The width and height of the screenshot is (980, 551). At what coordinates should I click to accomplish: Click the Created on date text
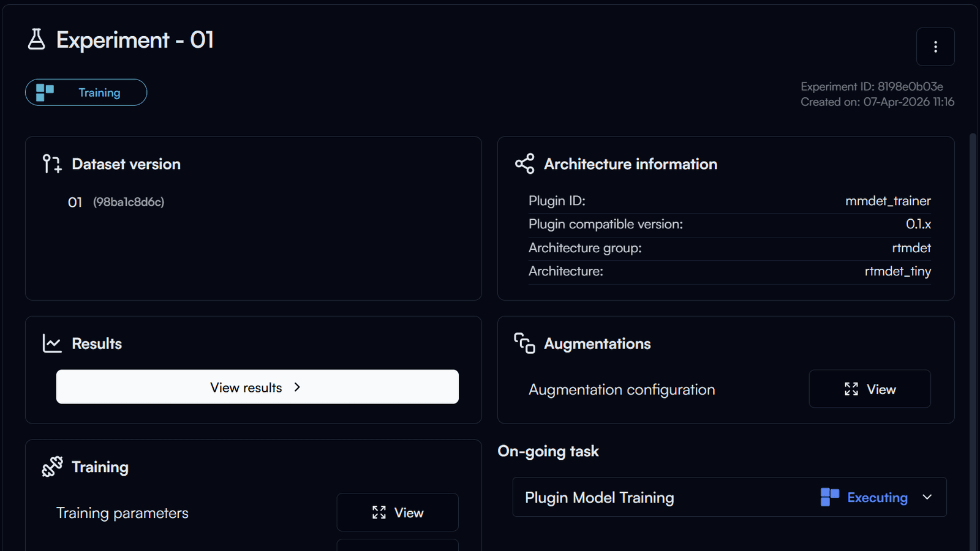(877, 102)
